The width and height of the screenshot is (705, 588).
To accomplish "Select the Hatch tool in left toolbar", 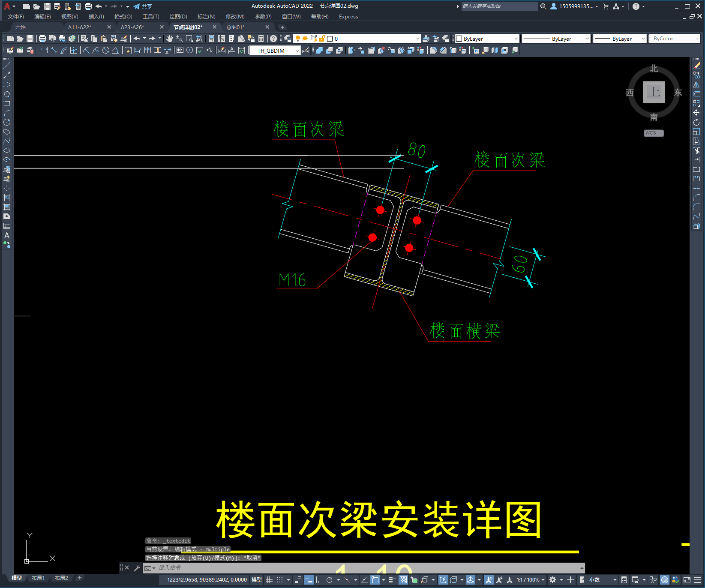I will (x=7, y=198).
